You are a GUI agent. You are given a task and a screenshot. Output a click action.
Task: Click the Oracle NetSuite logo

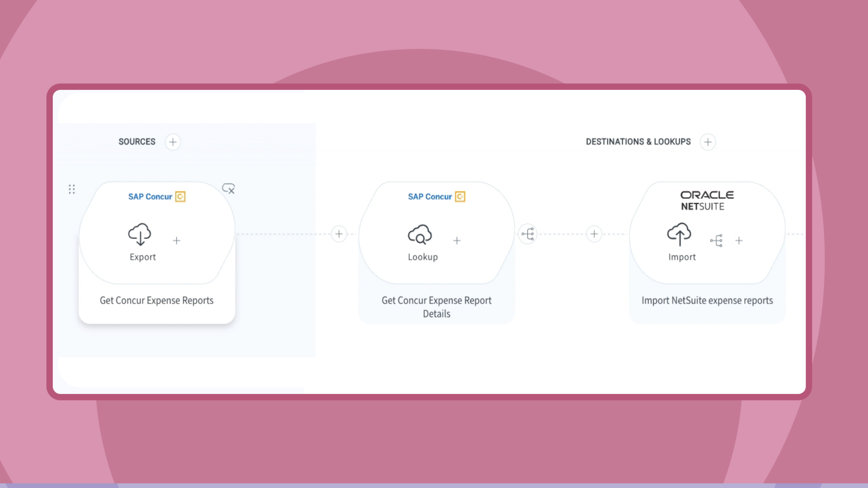(x=707, y=201)
